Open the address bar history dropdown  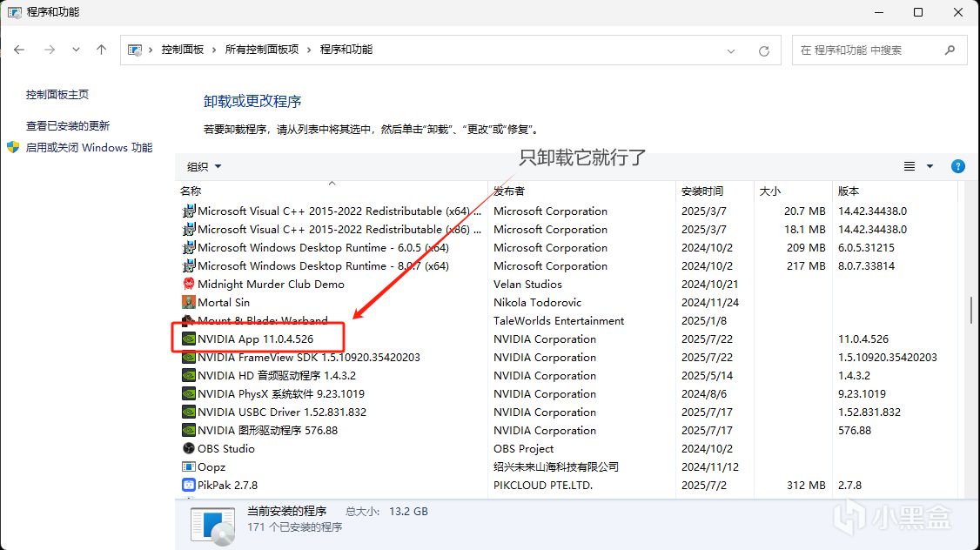click(730, 50)
